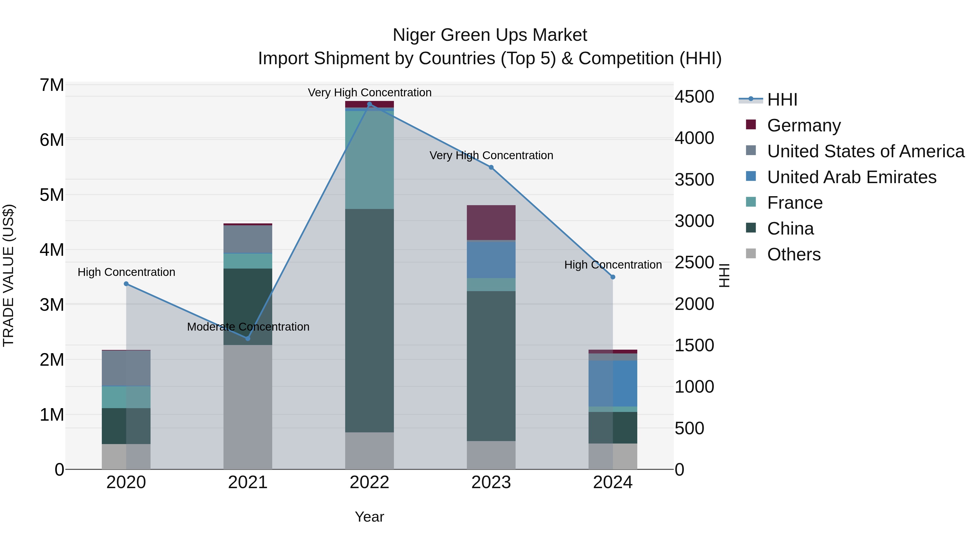Click the 2023 Germany bar segment
The height and width of the screenshot is (551, 980).
coord(491,223)
